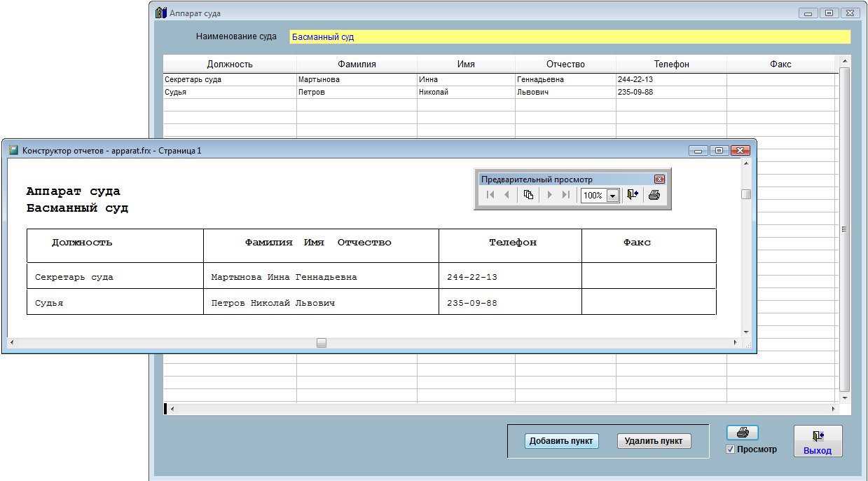
Task: Go to last page in preview toolbar
Action: pos(566,196)
